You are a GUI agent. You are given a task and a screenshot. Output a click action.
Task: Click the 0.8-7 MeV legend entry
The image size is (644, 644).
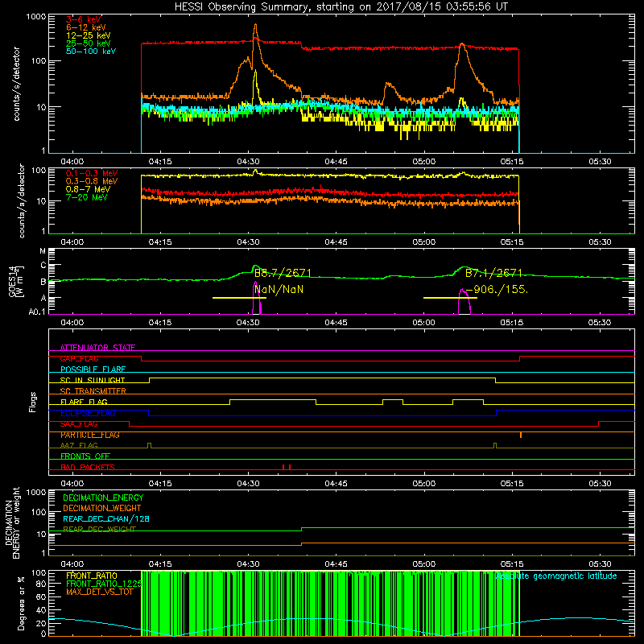[x=88, y=189]
